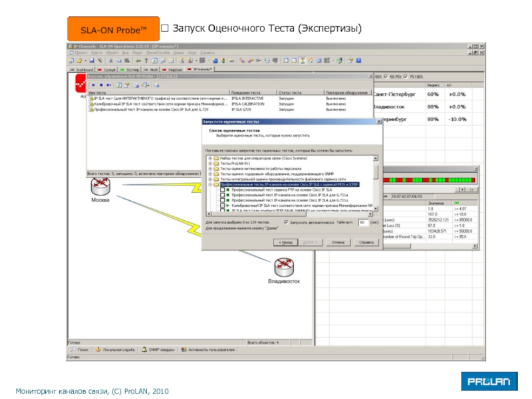
Task: Open the 'Справка' menu
Action: pos(207,53)
